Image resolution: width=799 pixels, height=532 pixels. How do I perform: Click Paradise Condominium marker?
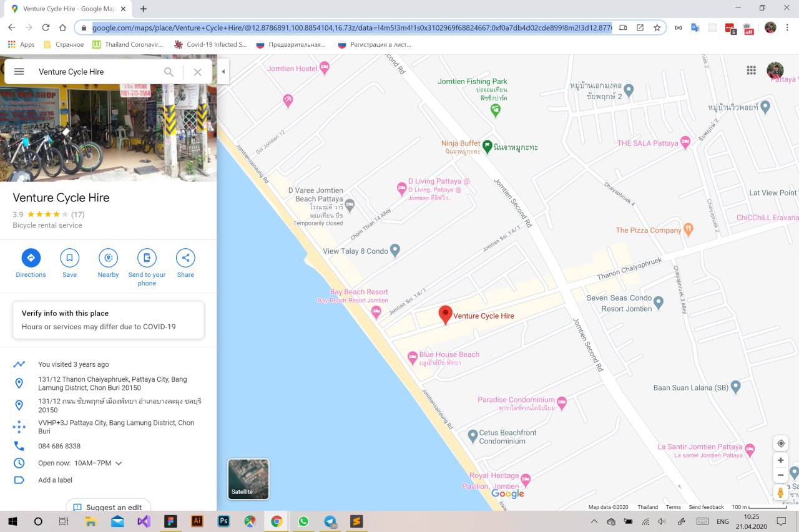pyautogui.click(x=561, y=403)
